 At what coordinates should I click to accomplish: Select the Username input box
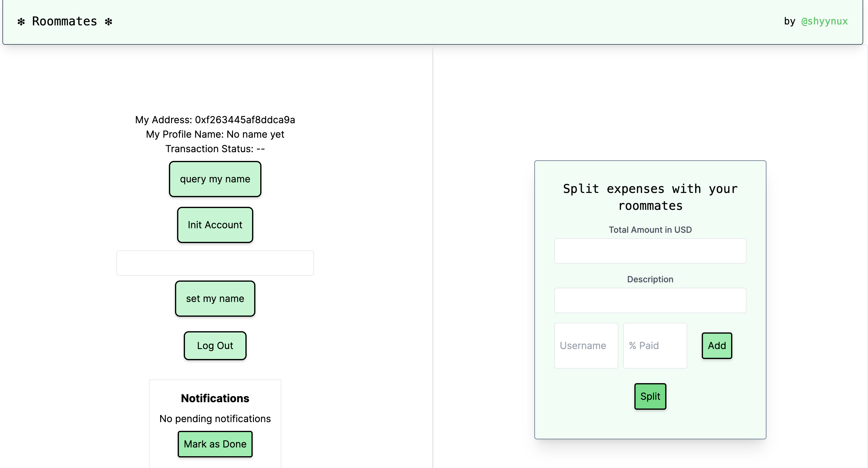[586, 345]
